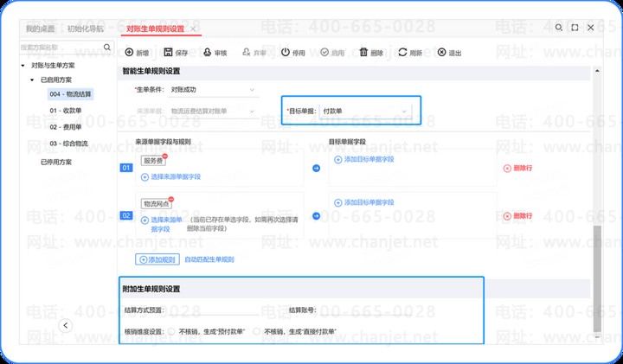Click the 停用 (disable) power icon
The width and height of the screenshot is (623, 364).
click(x=286, y=53)
